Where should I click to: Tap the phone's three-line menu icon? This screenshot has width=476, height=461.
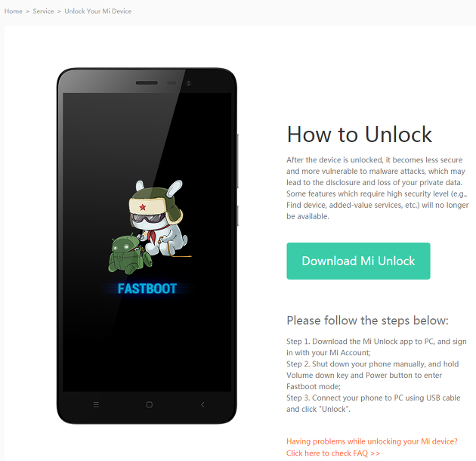[x=96, y=404]
